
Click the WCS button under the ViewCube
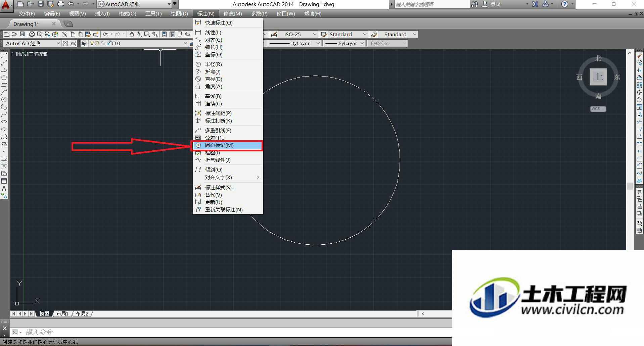coord(598,109)
